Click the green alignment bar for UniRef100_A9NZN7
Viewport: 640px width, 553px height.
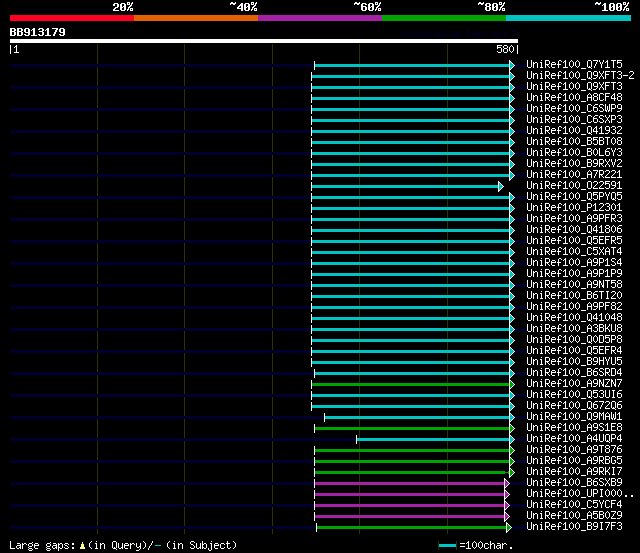tap(411, 384)
